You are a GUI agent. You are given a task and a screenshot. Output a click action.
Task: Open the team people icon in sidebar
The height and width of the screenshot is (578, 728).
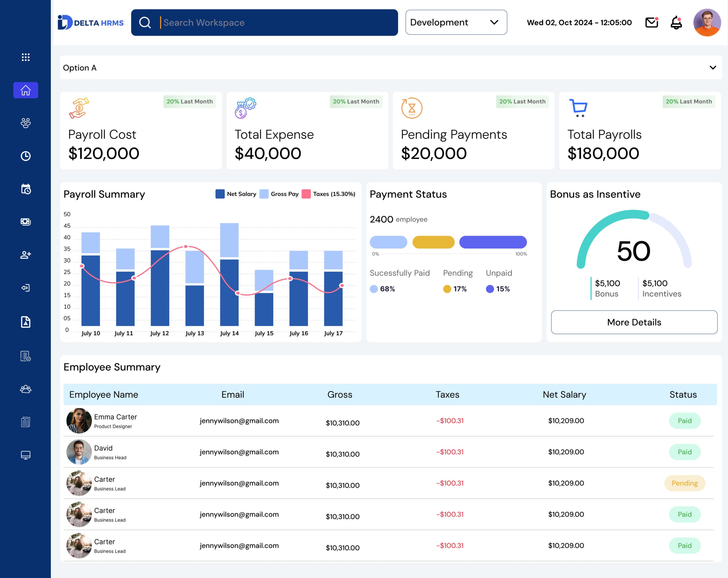pyautogui.click(x=26, y=389)
